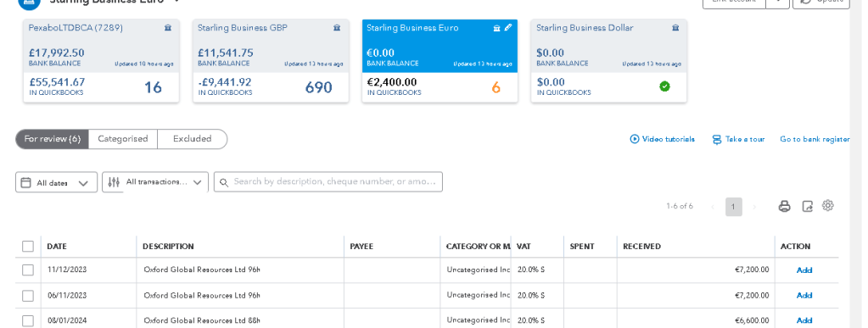Click the £17,992.50 bank balance
Screen dimensions: 868x328
point(57,53)
